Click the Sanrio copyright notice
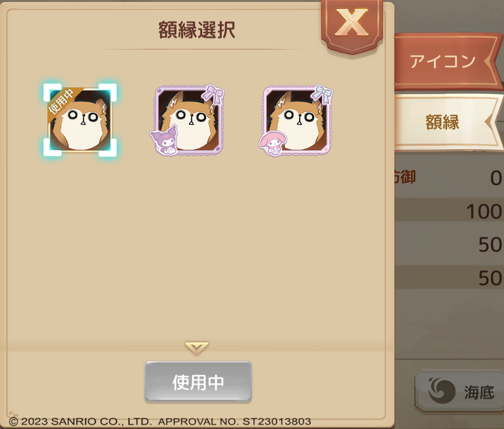Viewport: 504px width, 429px height. tap(160, 421)
